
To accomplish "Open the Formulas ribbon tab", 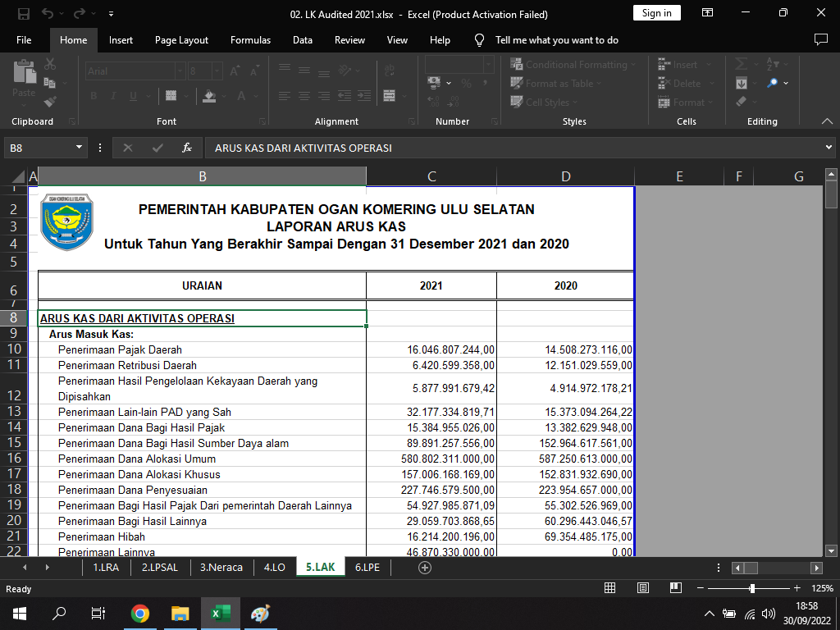I will click(250, 40).
